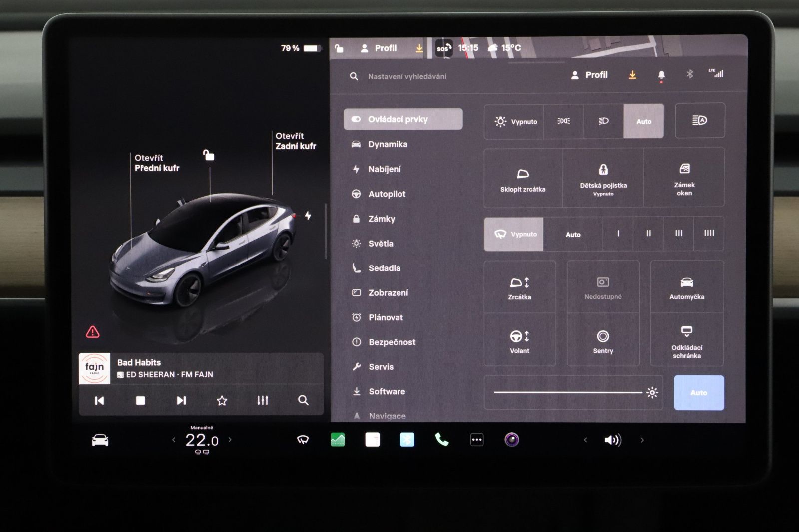The width and height of the screenshot is (799, 532).
Task: Select Autopilot in settings sidebar
Action: (387, 194)
